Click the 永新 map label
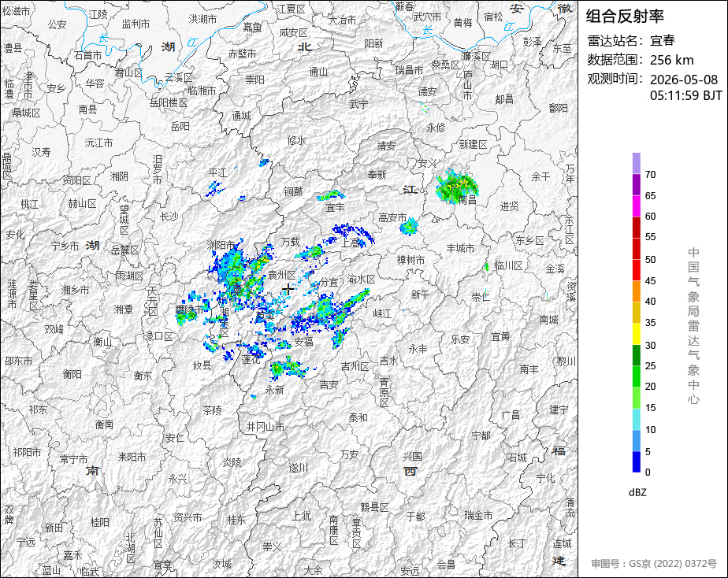The height and width of the screenshot is (578, 728). click(x=275, y=390)
